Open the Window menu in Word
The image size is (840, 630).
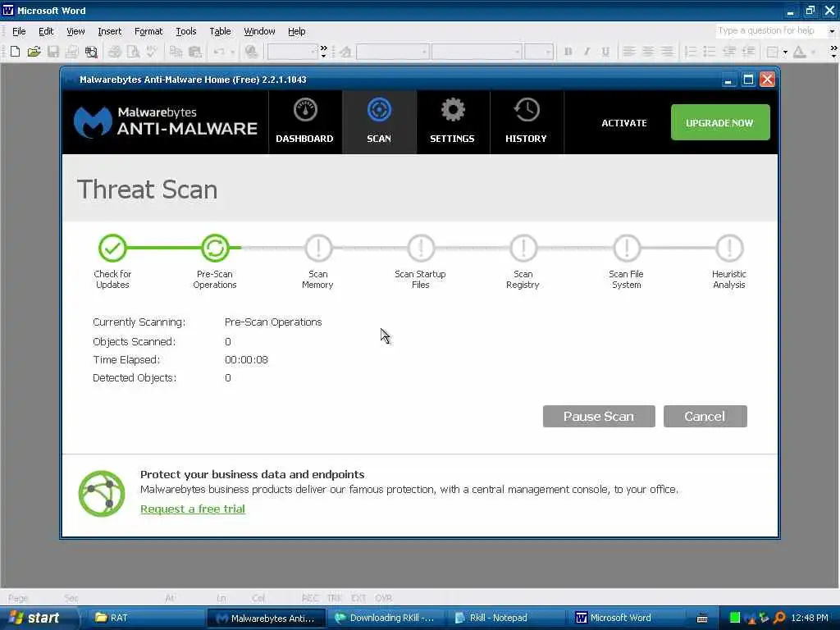point(259,31)
